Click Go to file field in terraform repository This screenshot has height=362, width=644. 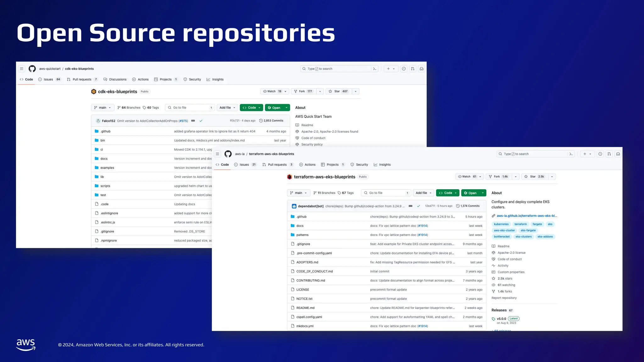tap(386, 193)
